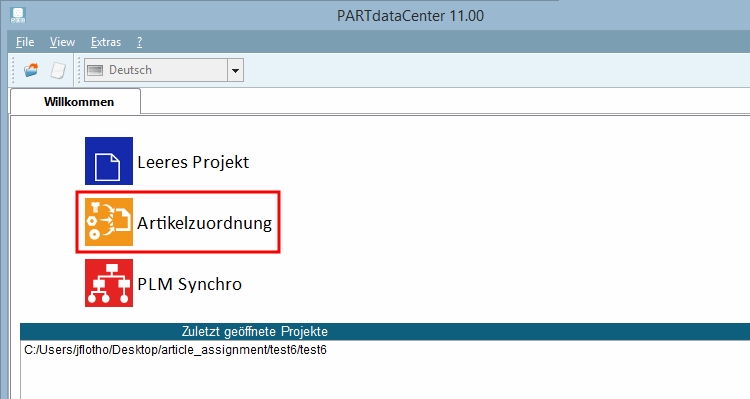Open the ? help menu
The height and width of the screenshot is (399, 750).
pyautogui.click(x=139, y=42)
